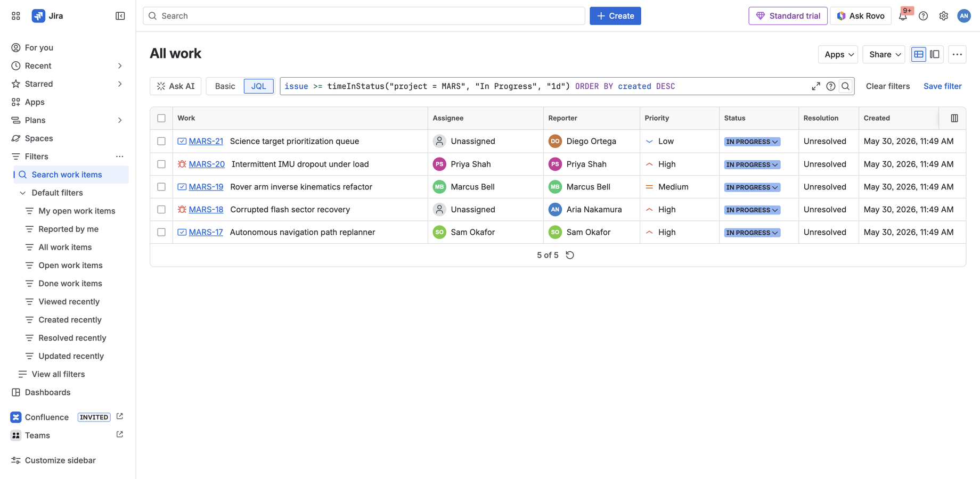Open the app switcher grid icon

[x=16, y=16]
